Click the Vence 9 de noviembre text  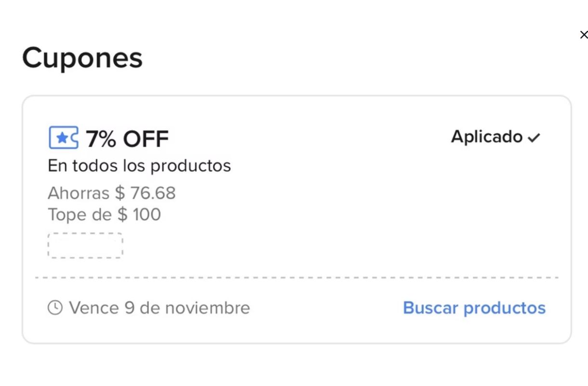[159, 307]
